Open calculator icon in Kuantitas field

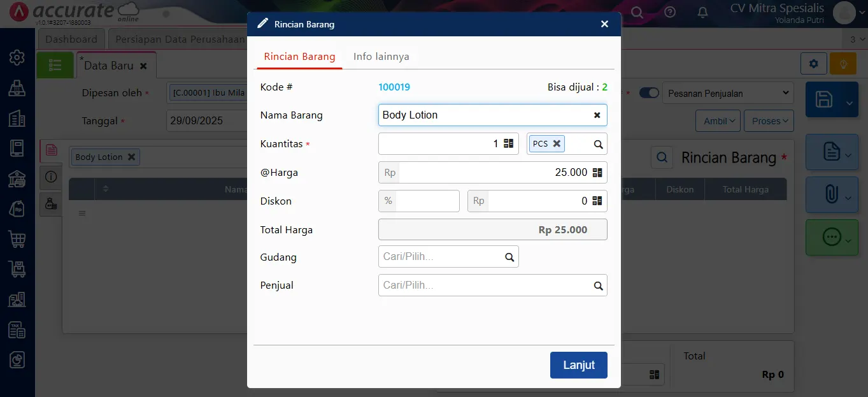point(508,144)
